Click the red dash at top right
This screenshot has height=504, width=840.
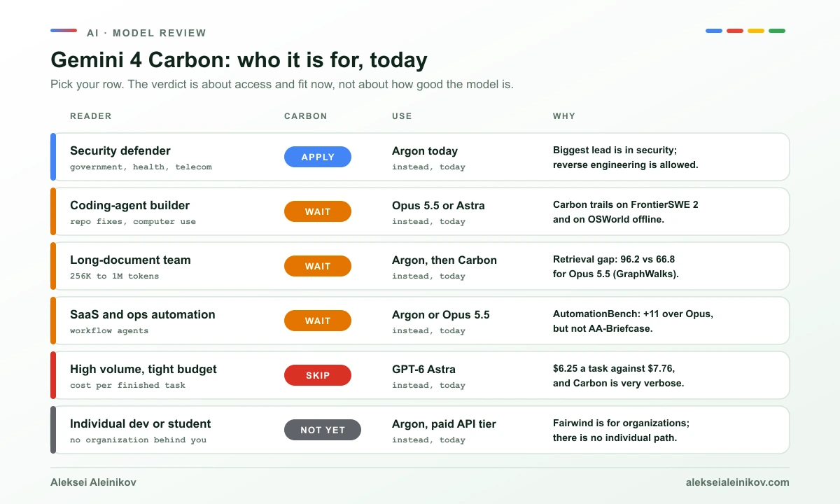(x=735, y=31)
